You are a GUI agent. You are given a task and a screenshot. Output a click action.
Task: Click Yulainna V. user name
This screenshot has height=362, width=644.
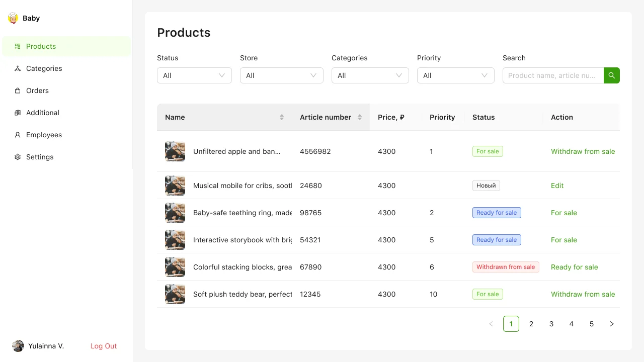tap(46, 346)
